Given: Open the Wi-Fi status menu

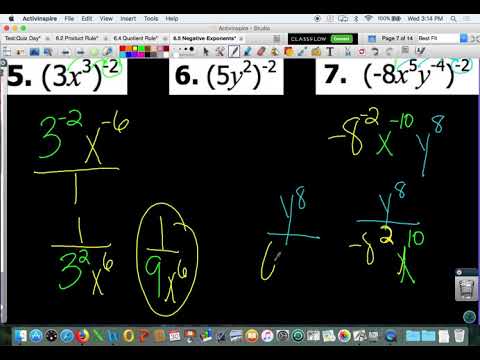Looking at the screenshot, I should pos(368,19).
